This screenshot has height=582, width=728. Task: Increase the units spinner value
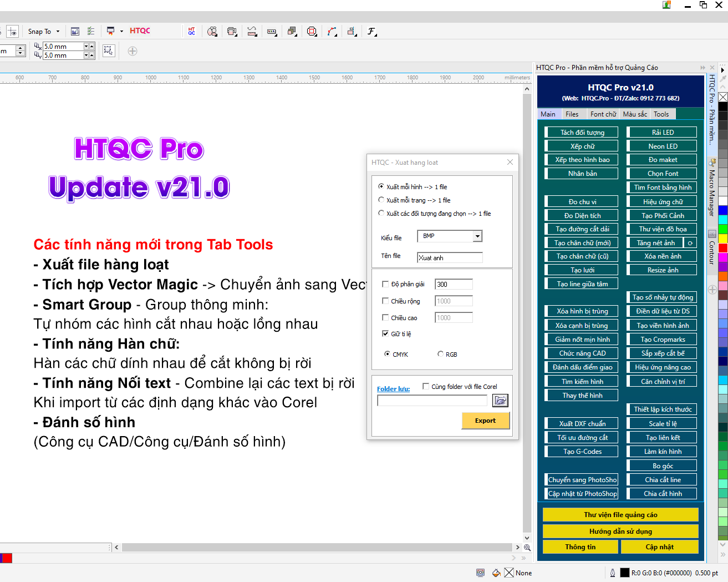[x=21, y=48]
